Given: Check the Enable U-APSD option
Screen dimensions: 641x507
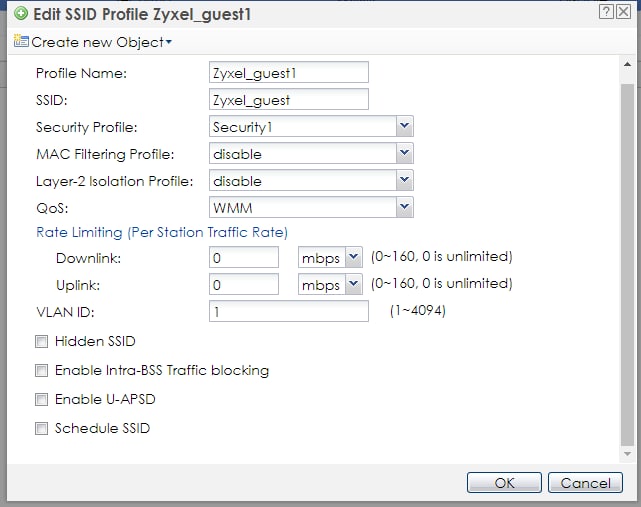Looking at the screenshot, I should [x=42, y=400].
